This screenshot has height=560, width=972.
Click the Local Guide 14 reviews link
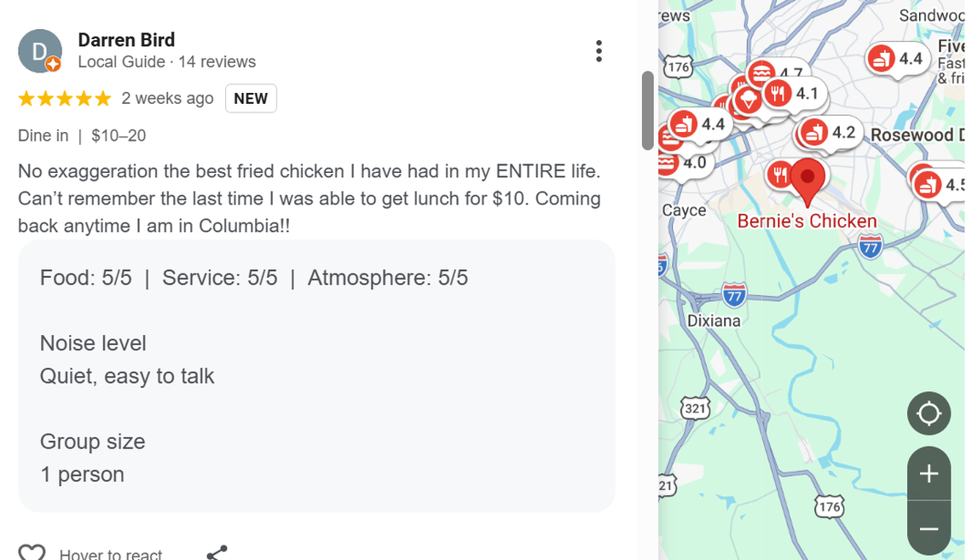pos(166,61)
